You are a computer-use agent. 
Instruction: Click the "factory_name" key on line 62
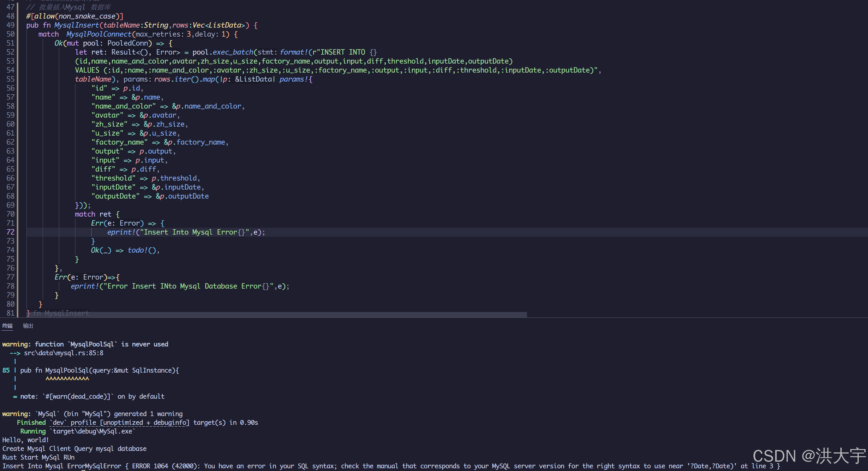tap(120, 142)
